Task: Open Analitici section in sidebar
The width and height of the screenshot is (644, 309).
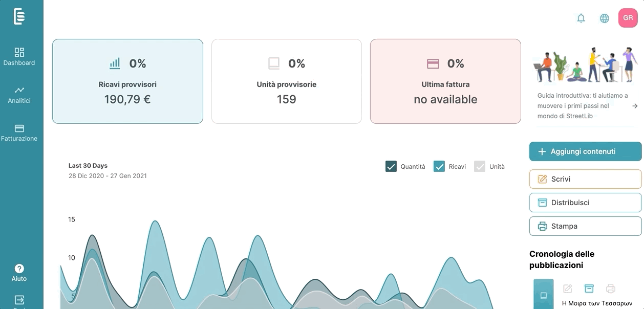Action: (19, 95)
